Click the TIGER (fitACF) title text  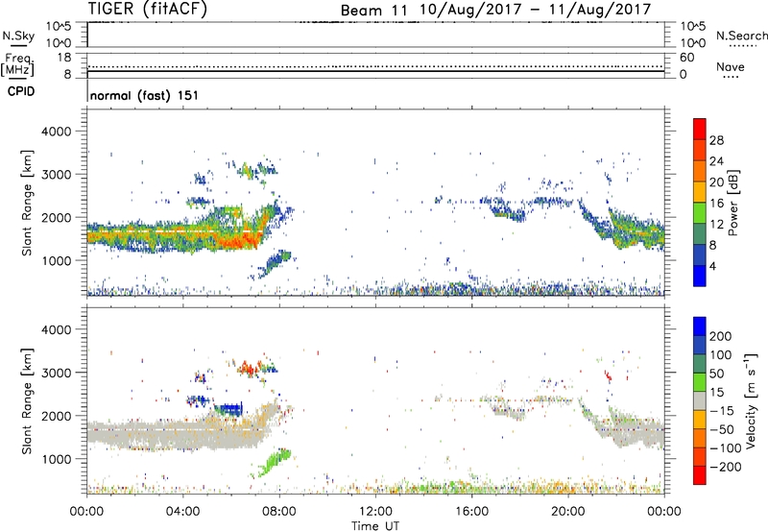[x=148, y=9]
